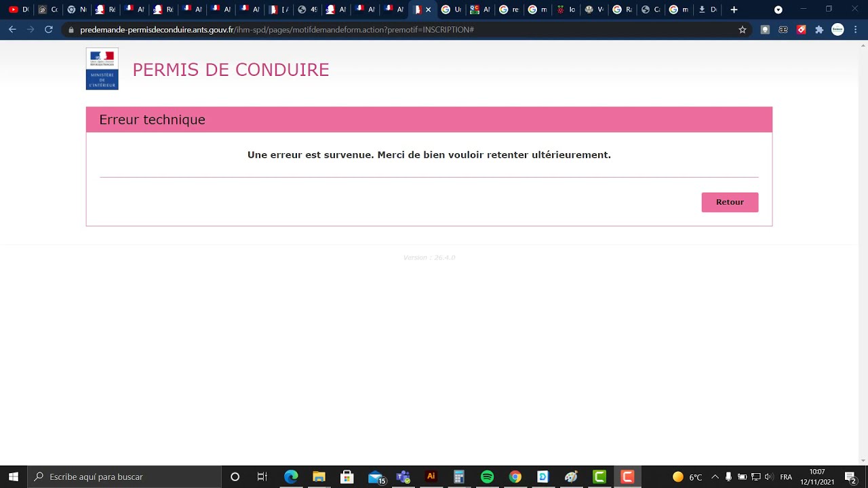Open the Extensions puzzle-piece menu

[x=819, y=30]
